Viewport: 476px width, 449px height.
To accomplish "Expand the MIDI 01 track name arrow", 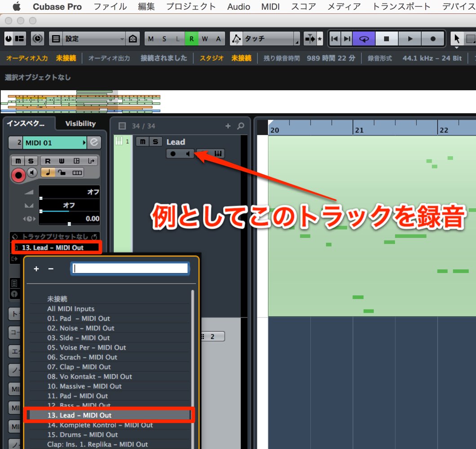I will pos(84,142).
